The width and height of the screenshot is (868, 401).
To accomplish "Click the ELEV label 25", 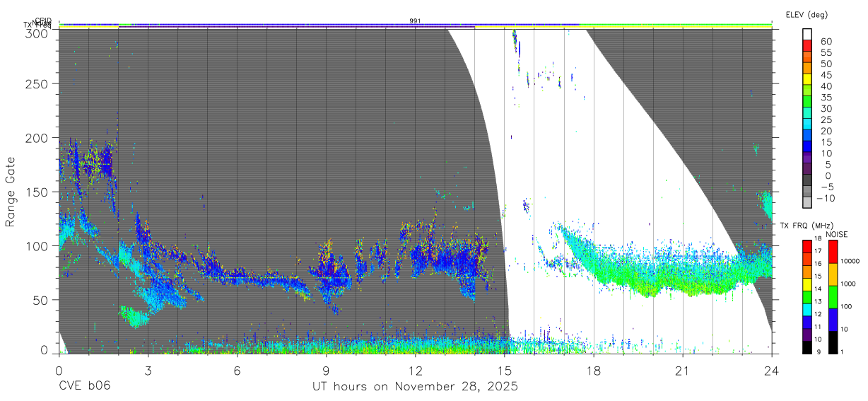I will pyautogui.click(x=826, y=120).
